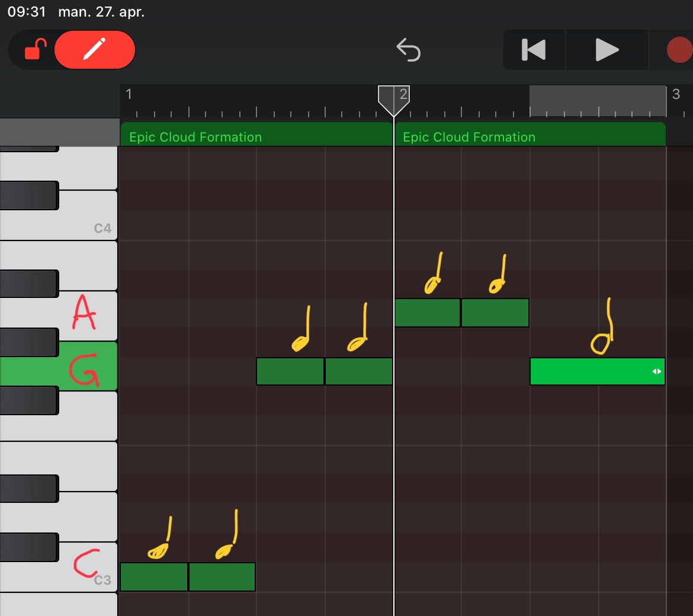
Task: Select the highlighted long G note in bar 2
Action: tap(598, 371)
